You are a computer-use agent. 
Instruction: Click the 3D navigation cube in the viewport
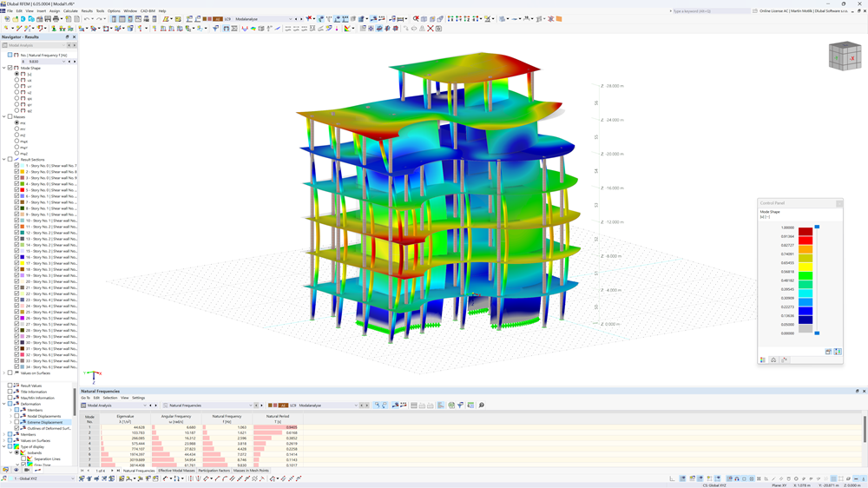point(845,56)
